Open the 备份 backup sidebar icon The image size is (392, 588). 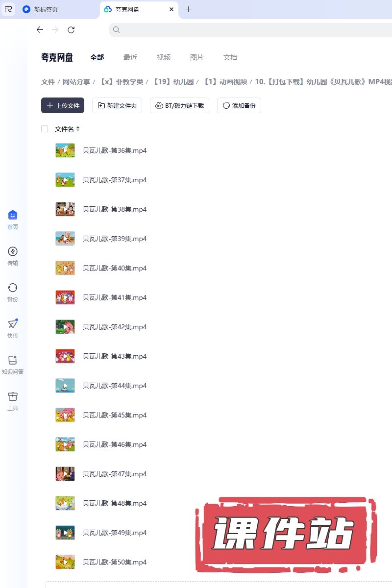click(13, 292)
